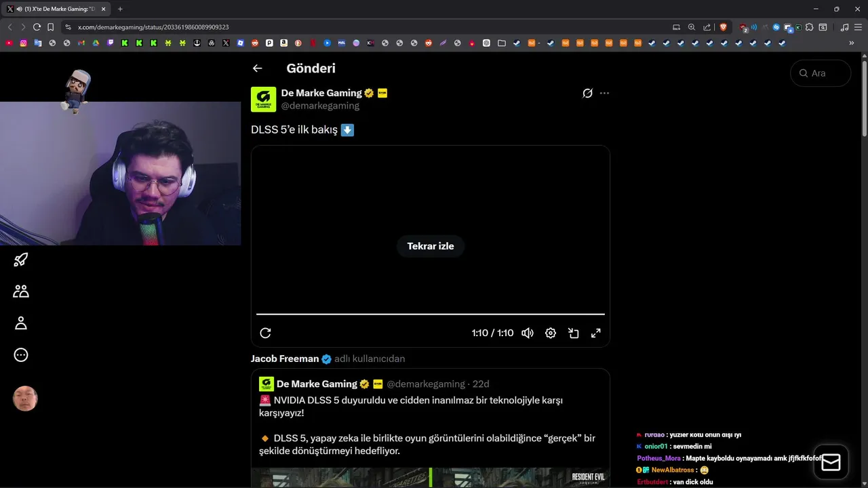This screenshot has width=868, height=488.
Task: Bookmark this page with bookmark icon
Action: pyautogui.click(x=50, y=27)
